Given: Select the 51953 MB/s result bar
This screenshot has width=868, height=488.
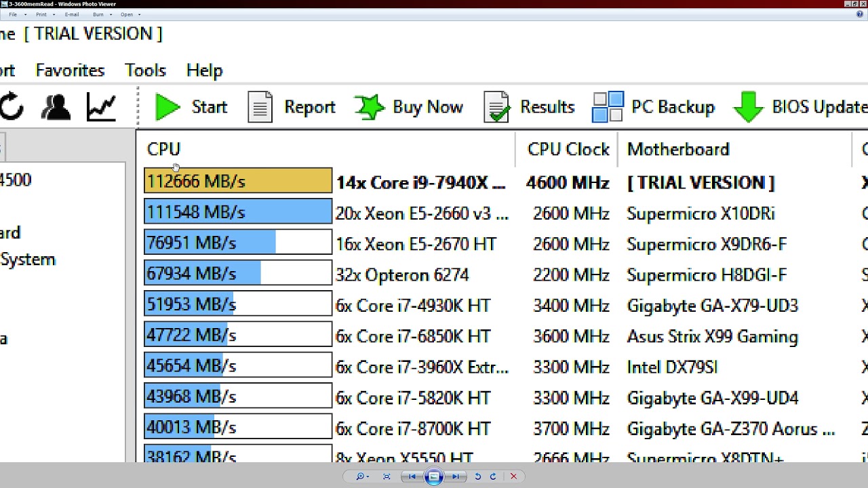Looking at the screenshot, I should tap(238, 304).
